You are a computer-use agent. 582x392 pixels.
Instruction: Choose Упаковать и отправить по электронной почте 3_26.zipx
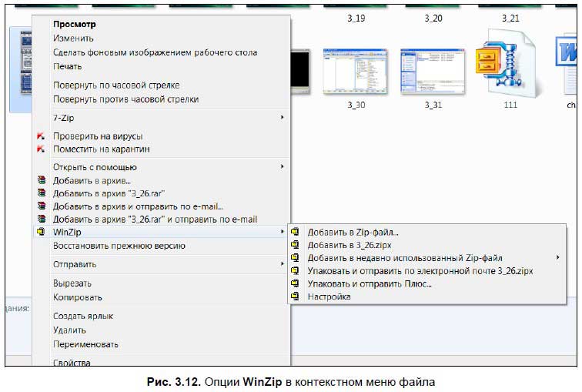pos(420,271)
